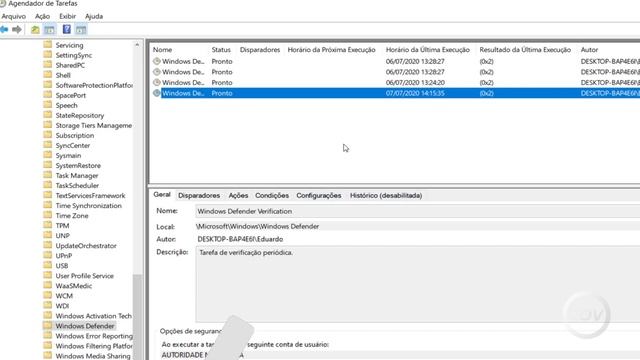Select the SystemRestore folder
Screen dimensions: 640x360
click(78, 166)
